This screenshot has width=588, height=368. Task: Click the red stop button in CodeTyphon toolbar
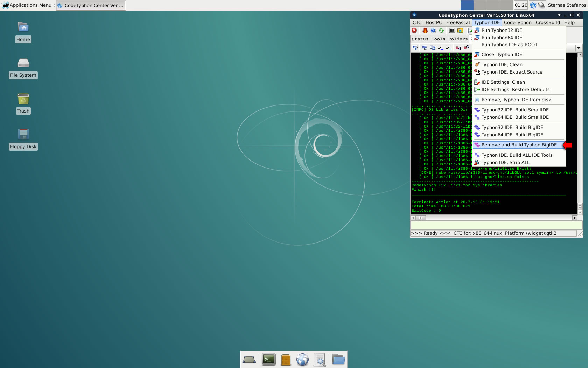tap(414, 30)
